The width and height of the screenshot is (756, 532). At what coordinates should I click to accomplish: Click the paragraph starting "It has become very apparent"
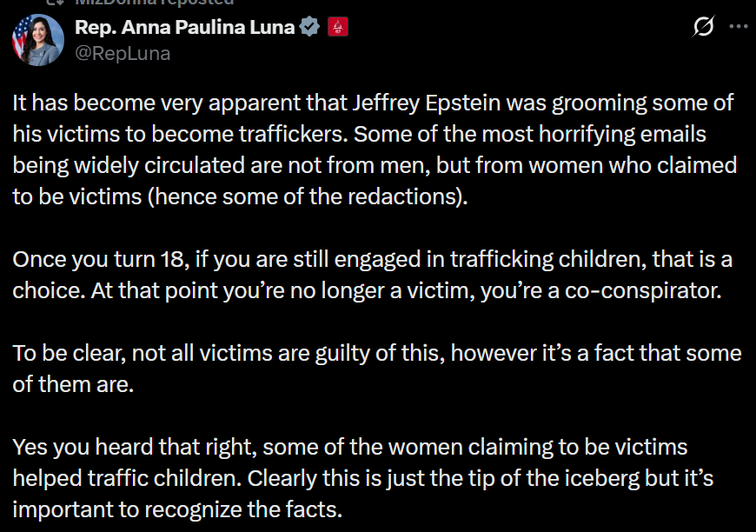[x=374, y=150]
